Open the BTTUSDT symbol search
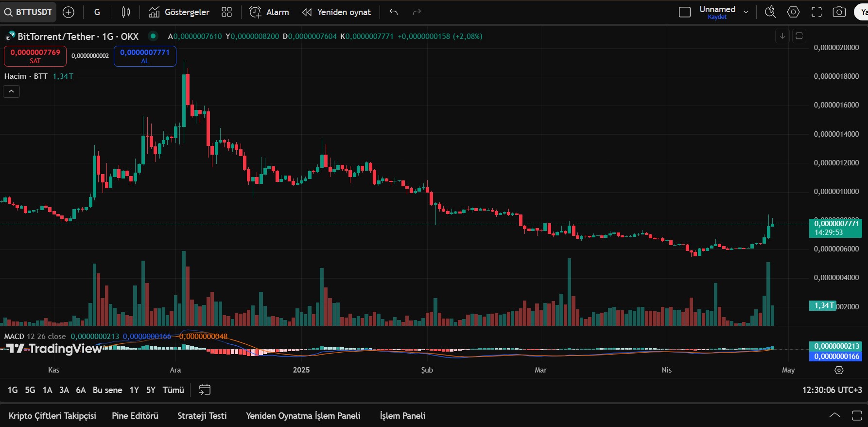 point(28,12)
